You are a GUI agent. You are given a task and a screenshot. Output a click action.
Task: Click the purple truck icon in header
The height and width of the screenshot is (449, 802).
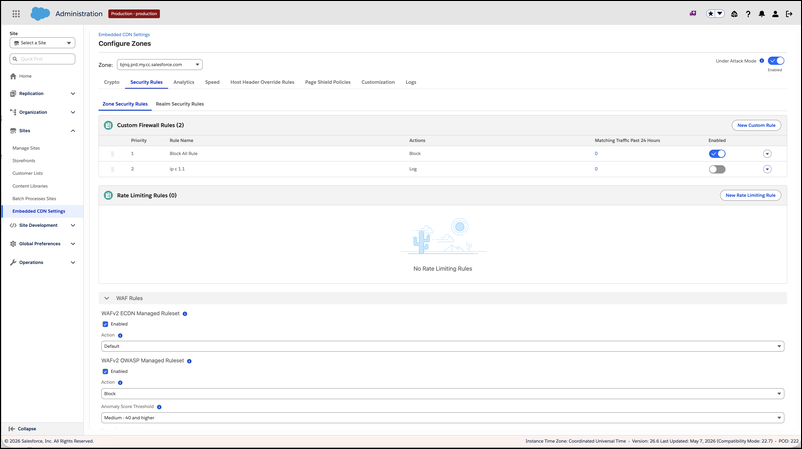[693, 14]
